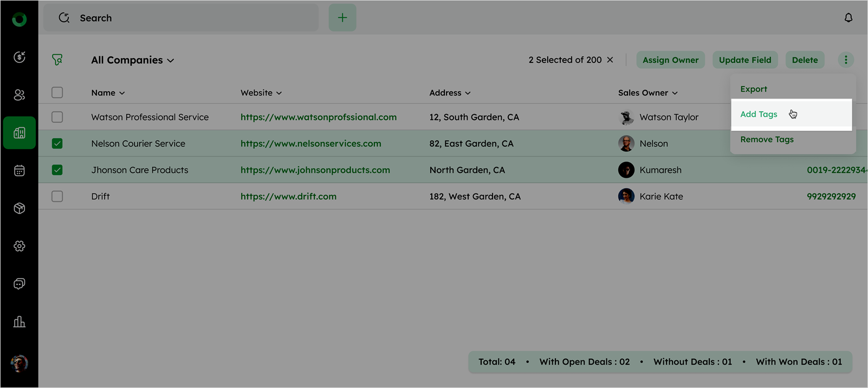Screen dimensions: 868x388
Task: Open the Contacts icon in sidebar
Action: coord(20,95)
